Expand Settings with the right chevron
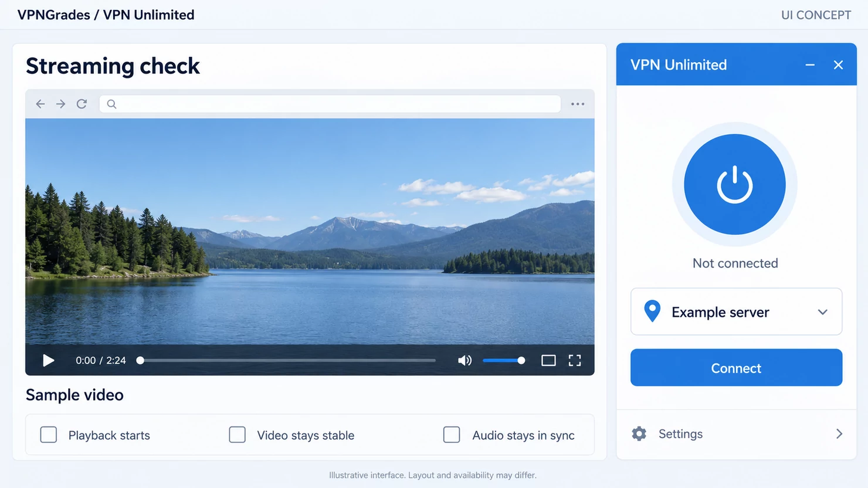The image size is (868, 488). [839, 433]
